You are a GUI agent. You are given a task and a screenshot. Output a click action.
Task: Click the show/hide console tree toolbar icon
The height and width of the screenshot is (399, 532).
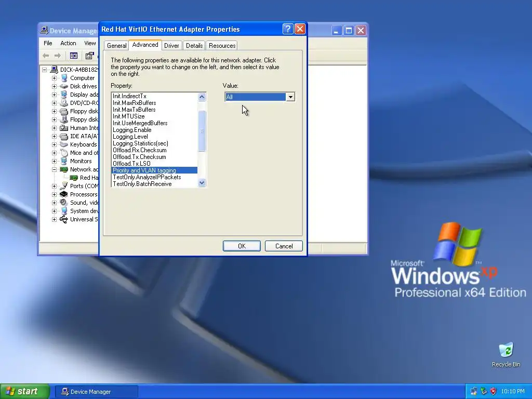pos(74,56)
